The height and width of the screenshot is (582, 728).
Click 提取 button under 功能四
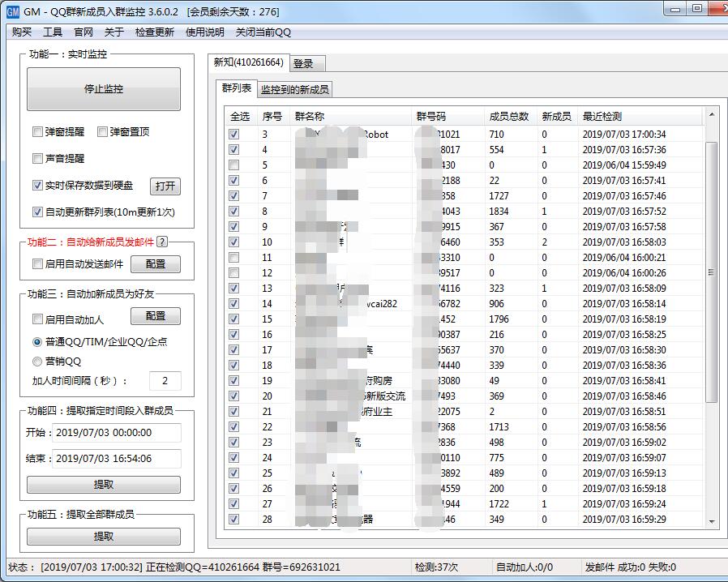104,485
